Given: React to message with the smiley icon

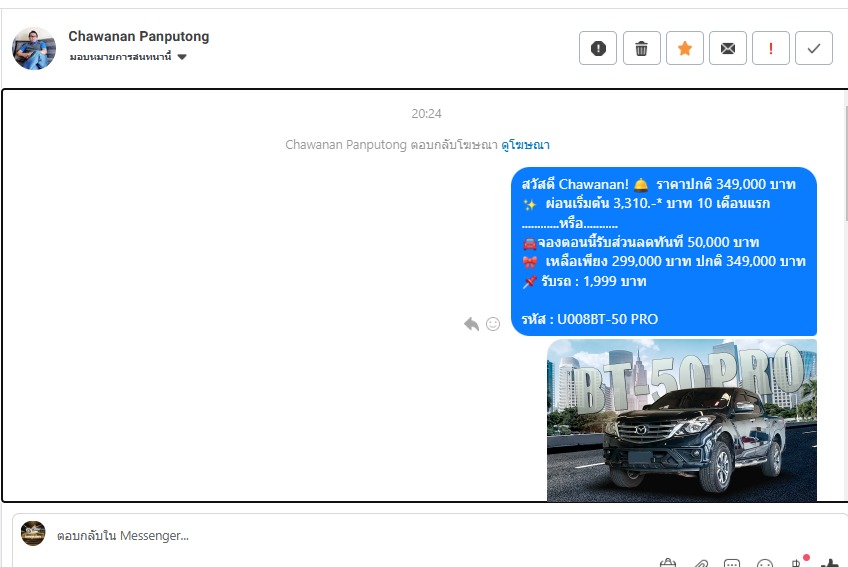Looking at the screenshot, I should (x=493, y=324).
